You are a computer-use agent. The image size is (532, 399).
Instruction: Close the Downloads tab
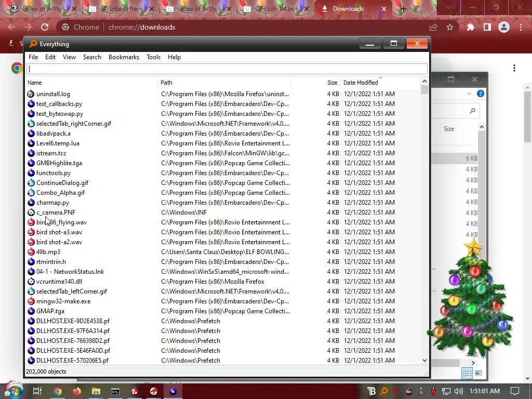tap(384, 9)
